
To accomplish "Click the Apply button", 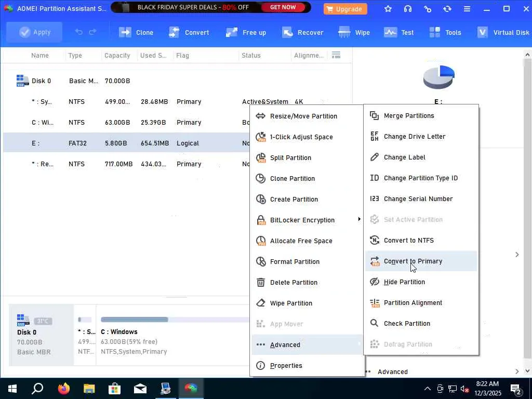I will [x=34, y=32].
